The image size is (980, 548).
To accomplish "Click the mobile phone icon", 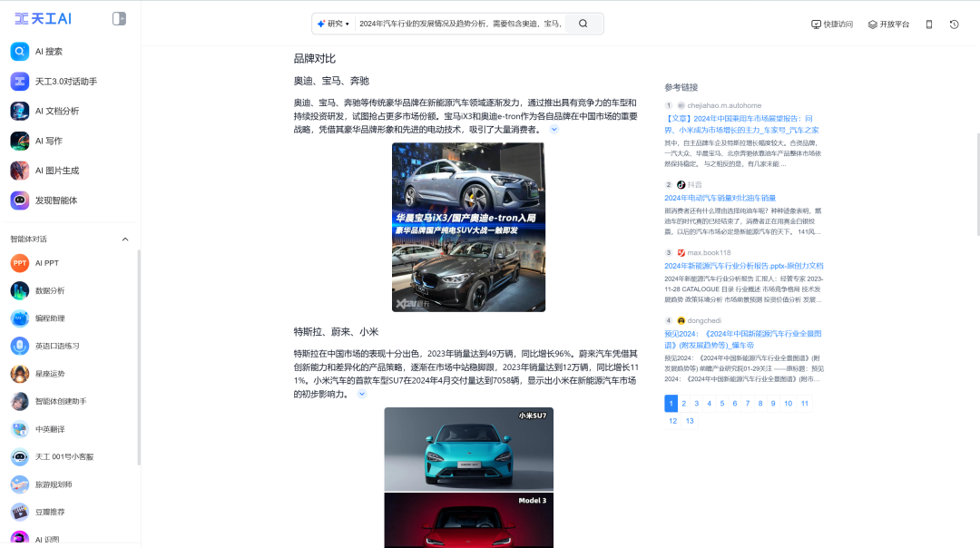I will click(929, 24).
